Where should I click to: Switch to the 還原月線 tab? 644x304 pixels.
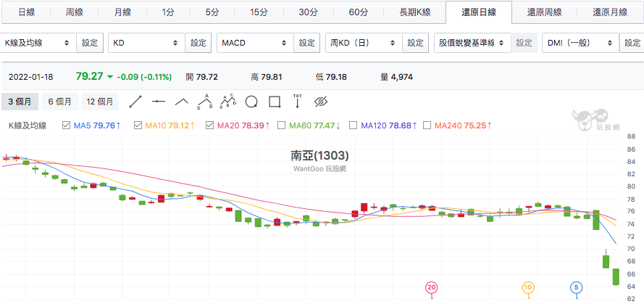tap(610, 12)
